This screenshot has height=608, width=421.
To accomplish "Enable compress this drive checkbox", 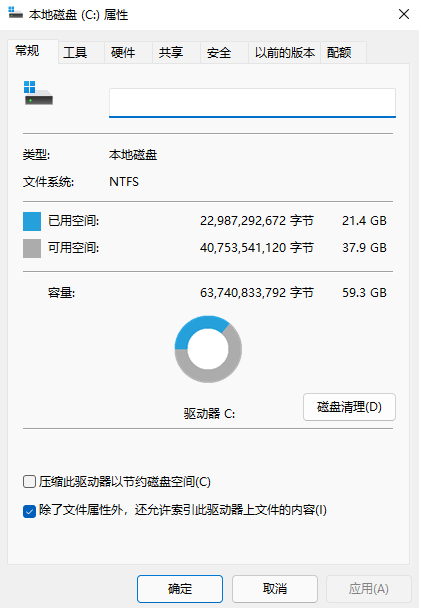I will [29, 482].
